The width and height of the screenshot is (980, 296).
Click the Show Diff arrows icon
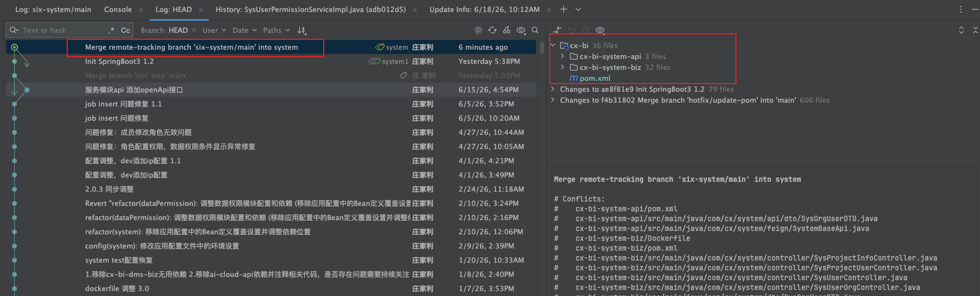557,30
